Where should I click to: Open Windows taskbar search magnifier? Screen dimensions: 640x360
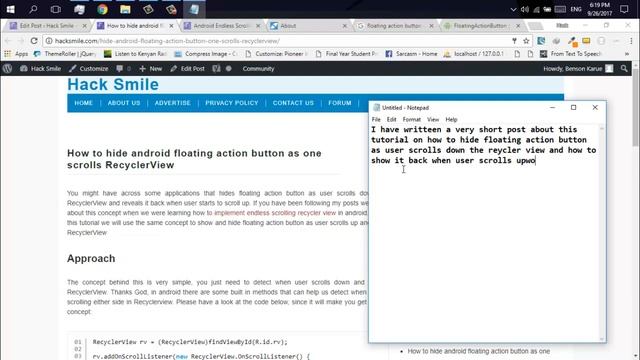click(33, 9)
